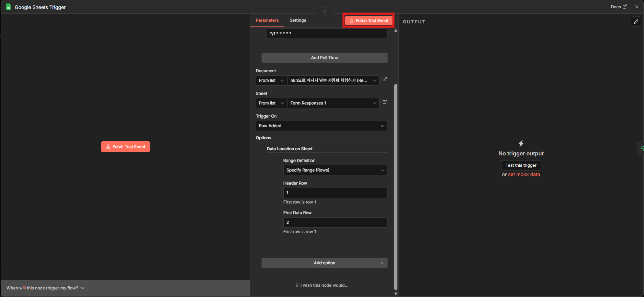Screen dimensions: 644x297
Task: Click the Header Row input field
Action: (335, 193)
